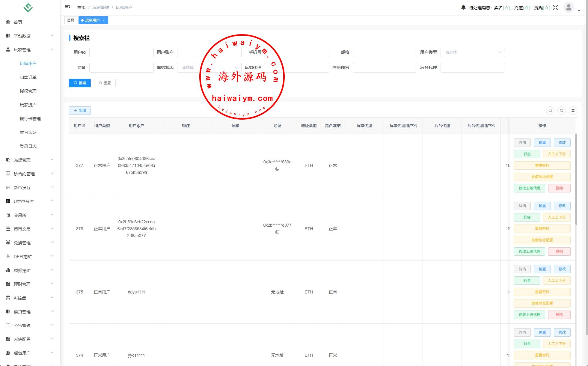Open the 用户类型 dropdown
This screenshot has width=588, height=366.
[472, 52]
